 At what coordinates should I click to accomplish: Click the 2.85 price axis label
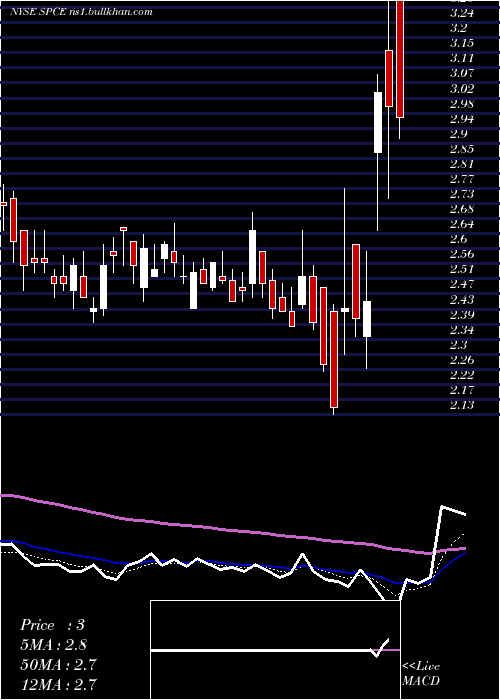[x=461, y=149]
